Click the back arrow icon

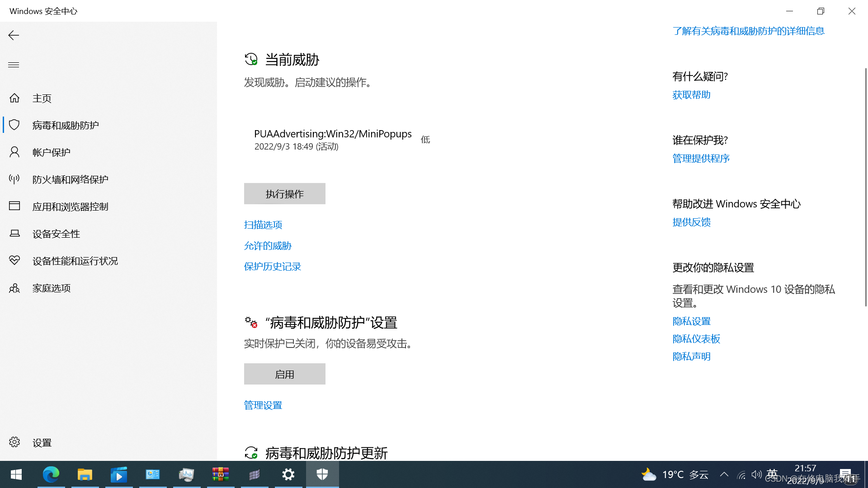point(14,35)
